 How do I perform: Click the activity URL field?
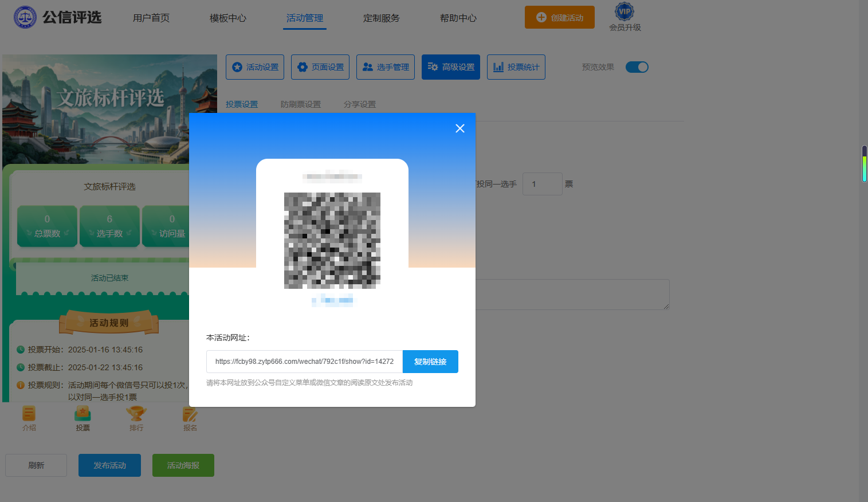point(305,362)
